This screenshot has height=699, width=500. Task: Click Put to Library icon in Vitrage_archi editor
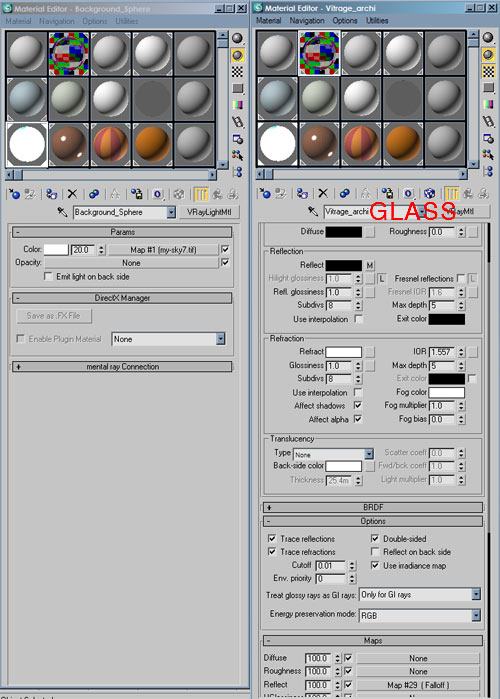(387, 193)
